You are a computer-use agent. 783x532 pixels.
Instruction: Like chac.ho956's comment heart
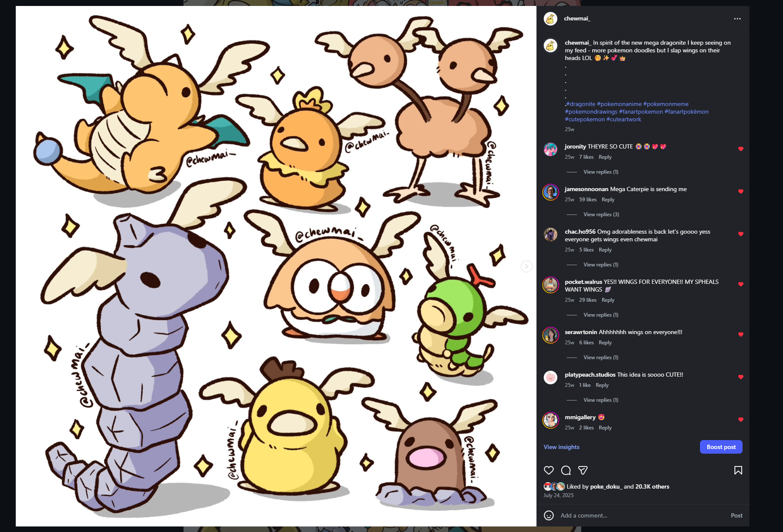pyautogui.click(x=740, y=234)
